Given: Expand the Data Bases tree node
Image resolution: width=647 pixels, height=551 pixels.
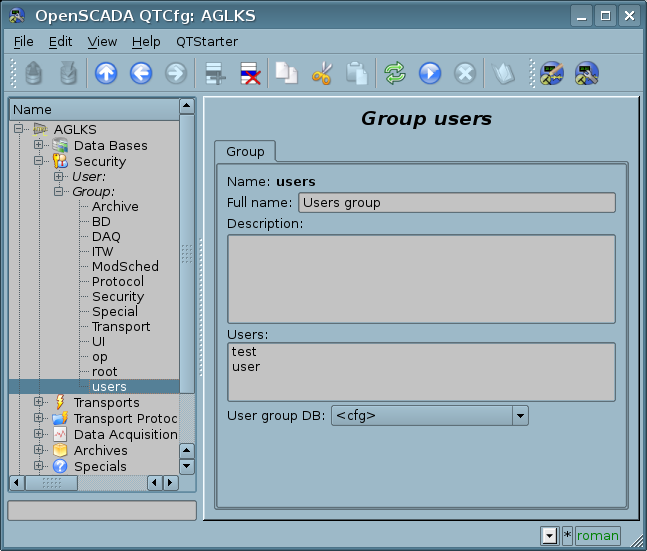Looking at the screenshot, I should (x=38, y=144).
